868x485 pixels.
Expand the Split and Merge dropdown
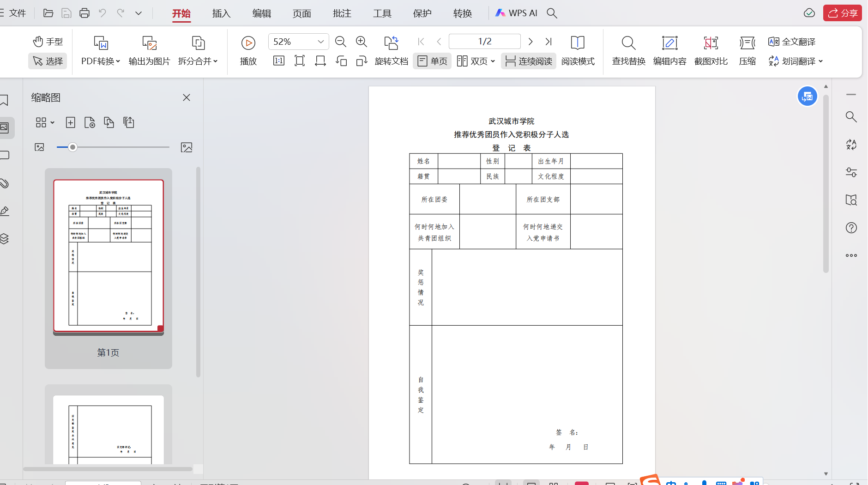click(x=198, y=61)
